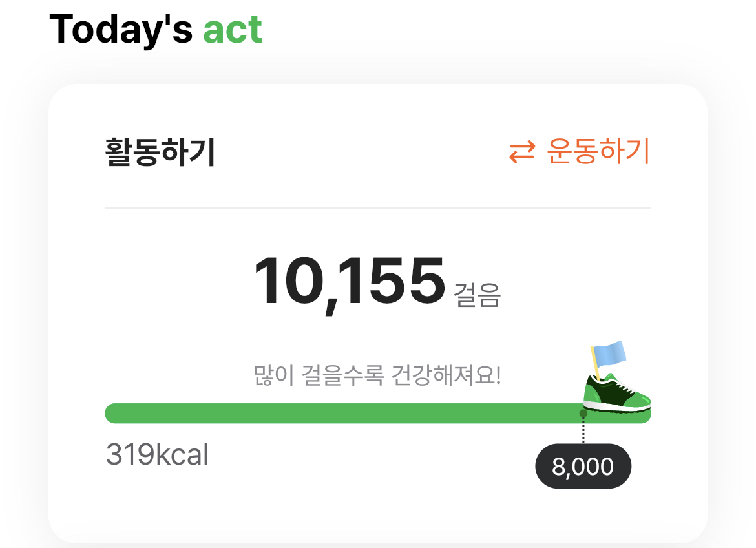Click the 걸음 unit label

(478, 295)
